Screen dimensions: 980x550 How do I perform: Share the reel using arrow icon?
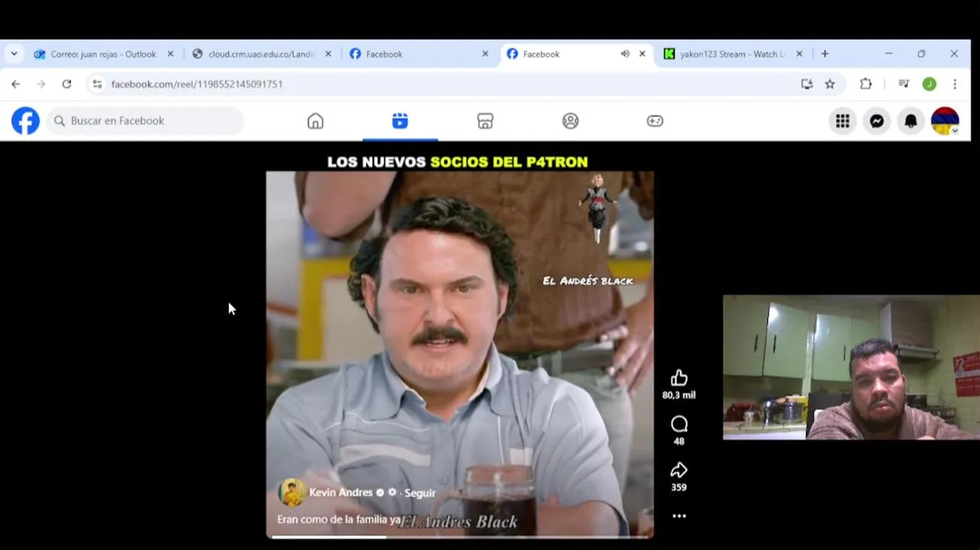pyautogui.click(x=679, y=470)
